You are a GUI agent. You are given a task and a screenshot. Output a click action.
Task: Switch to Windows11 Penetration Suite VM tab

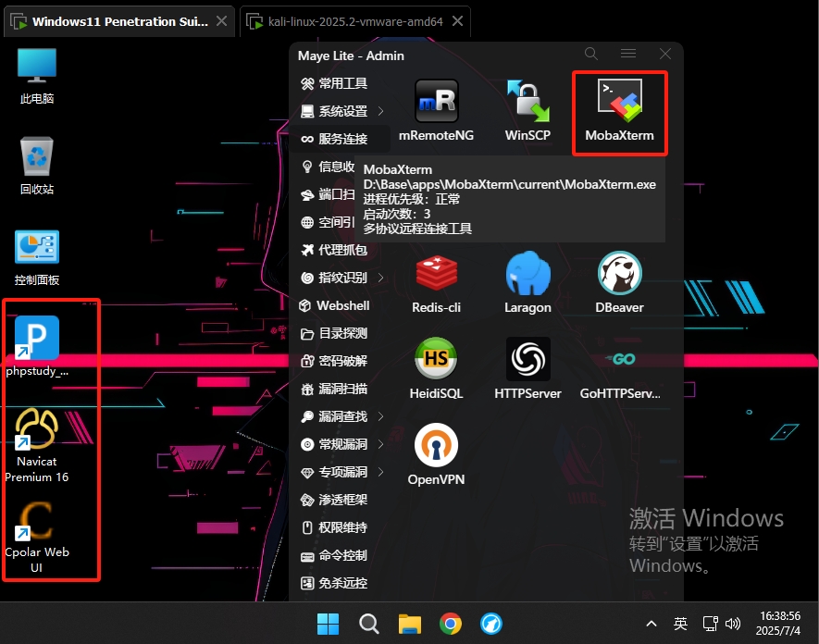(x=119, y=21)
